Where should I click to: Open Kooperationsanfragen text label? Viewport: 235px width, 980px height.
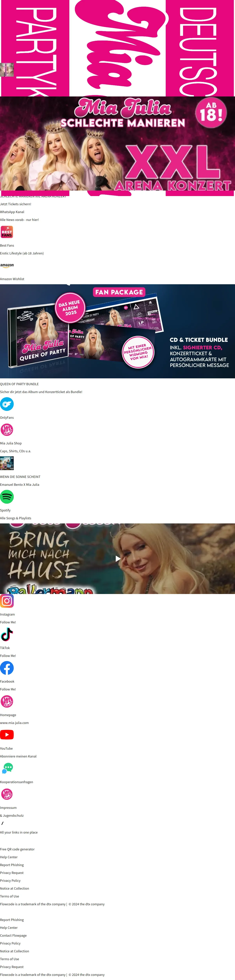click(17, 782)
